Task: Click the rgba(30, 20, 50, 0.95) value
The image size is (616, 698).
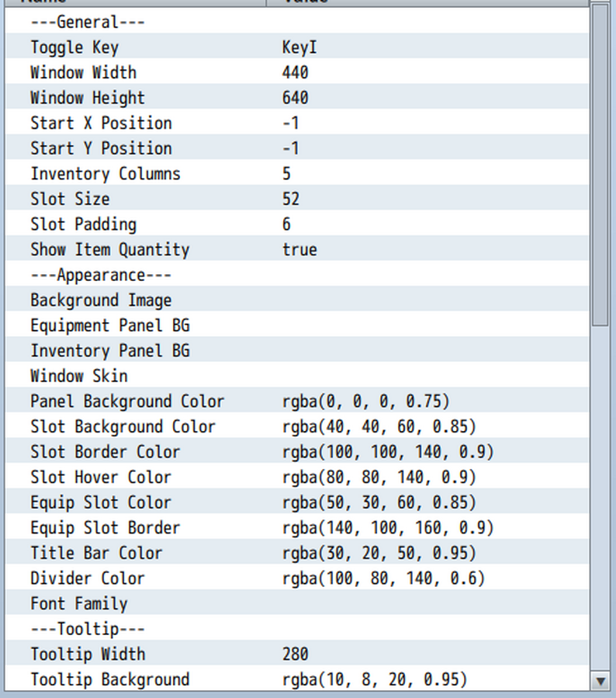Action: click(379, 553)
